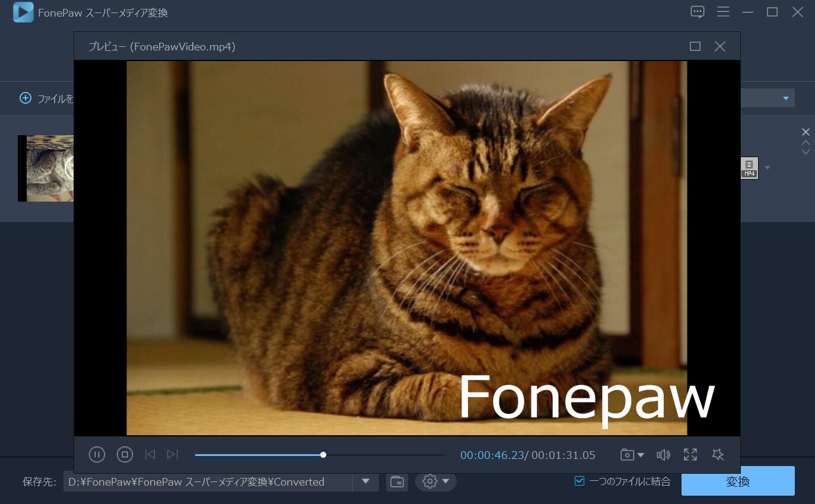Jump to previous clip in preview
The height and width of the screenshot is (504, 815).
[150, 454]
